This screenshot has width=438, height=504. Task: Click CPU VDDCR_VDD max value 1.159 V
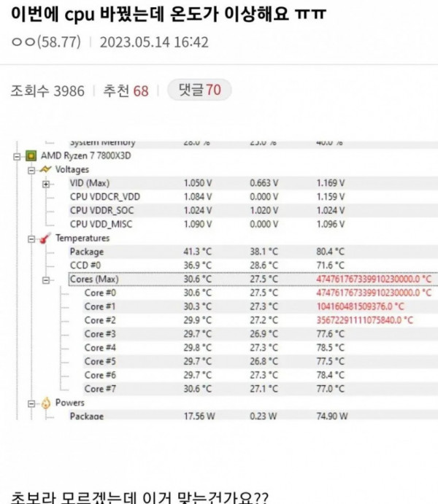click(331, 197)
